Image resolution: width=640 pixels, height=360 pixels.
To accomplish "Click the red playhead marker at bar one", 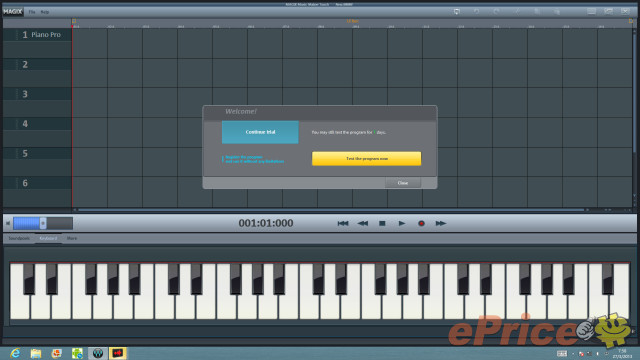I will coord(73,26).
